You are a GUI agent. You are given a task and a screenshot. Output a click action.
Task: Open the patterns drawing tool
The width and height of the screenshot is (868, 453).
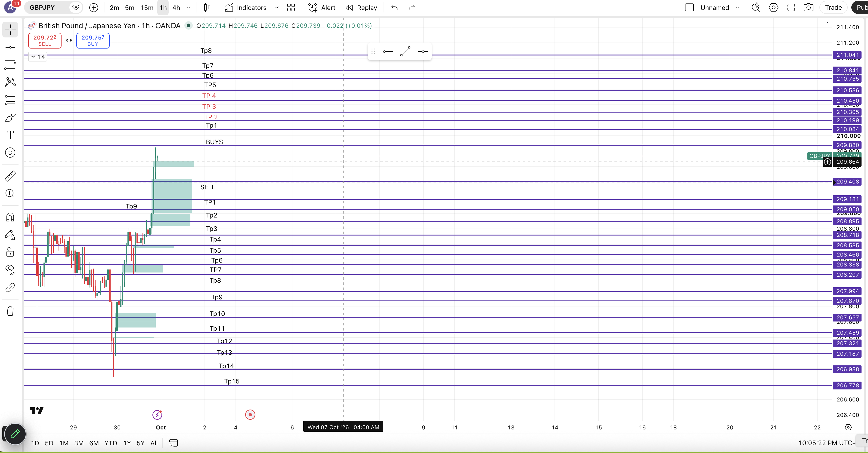pyautogui.click(x=10, y=82)
